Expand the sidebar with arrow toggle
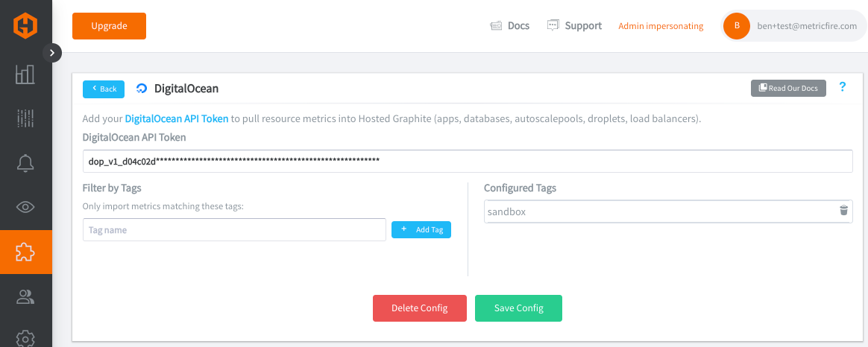 point(52,53)
